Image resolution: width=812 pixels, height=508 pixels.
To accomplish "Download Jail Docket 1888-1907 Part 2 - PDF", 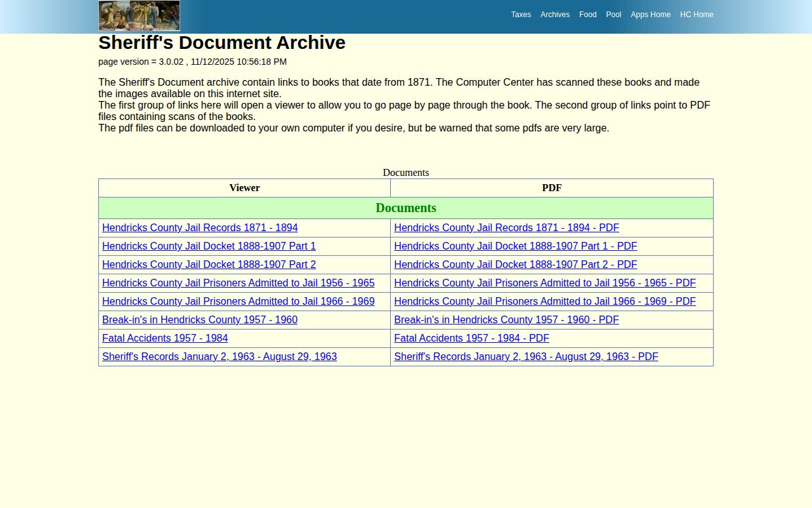I will (x=515, y=264).
